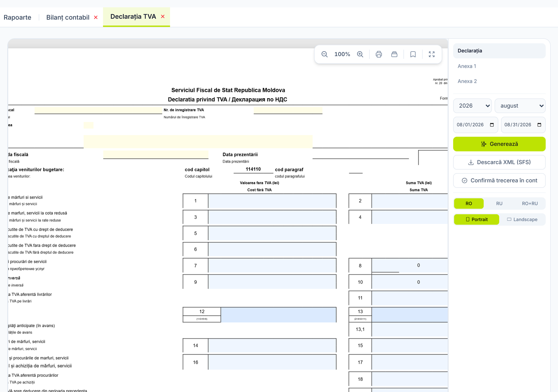Click the value field for row 6
The height and width of the screenshot is (392, 558).
pos(272,249)
